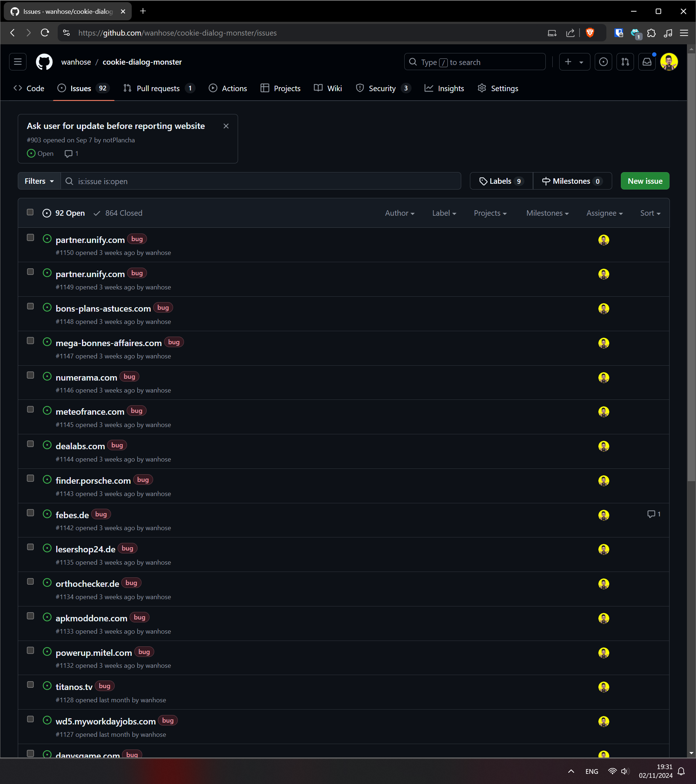This screenshot has height=784, width=696.
Task: Check the mega-bonnes-affaires.com checkbox
Action: coord(30,341)
